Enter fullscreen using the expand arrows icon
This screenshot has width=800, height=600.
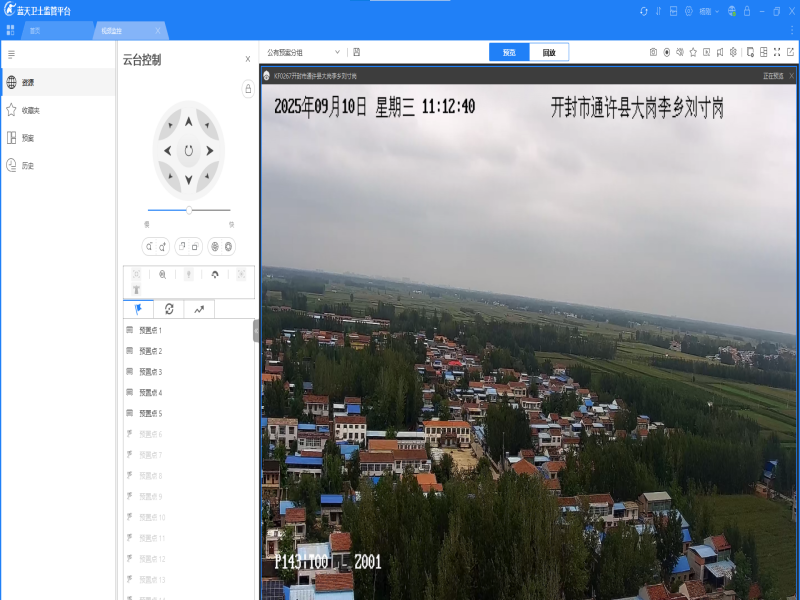tap(777, 52)
